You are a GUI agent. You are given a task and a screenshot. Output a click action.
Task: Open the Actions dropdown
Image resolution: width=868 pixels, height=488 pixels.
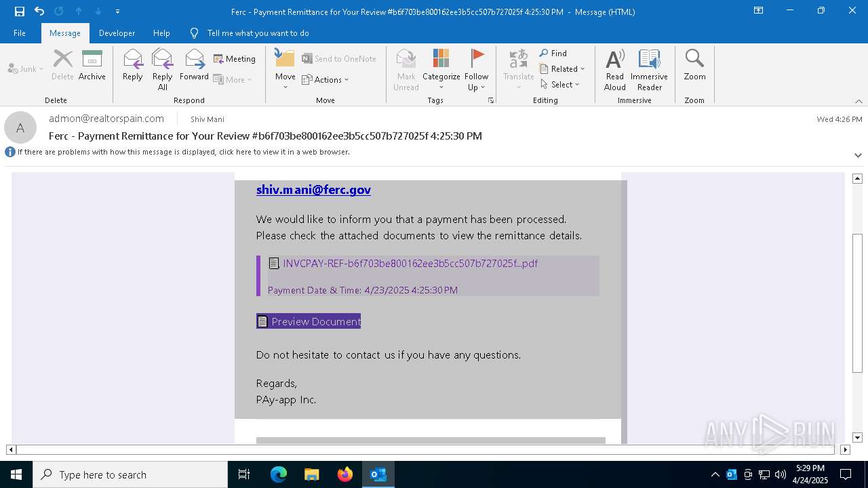click(x=325, y=79)
